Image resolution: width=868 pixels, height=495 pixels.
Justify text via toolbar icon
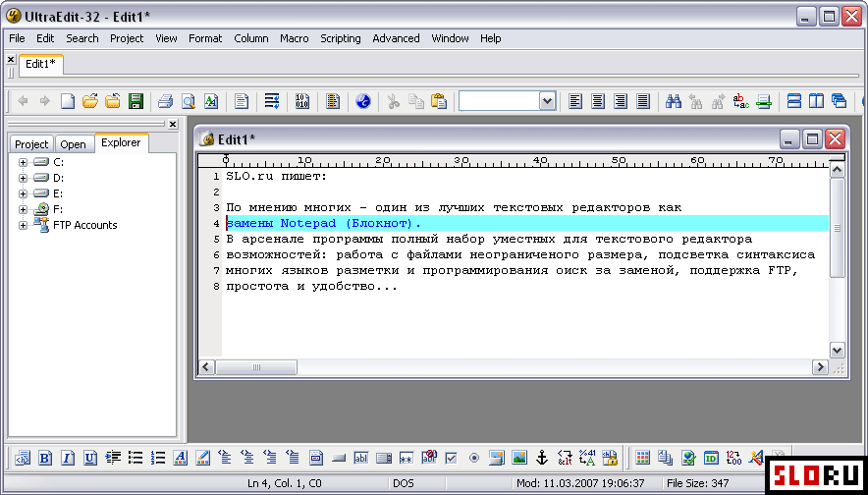click(643, 101)
